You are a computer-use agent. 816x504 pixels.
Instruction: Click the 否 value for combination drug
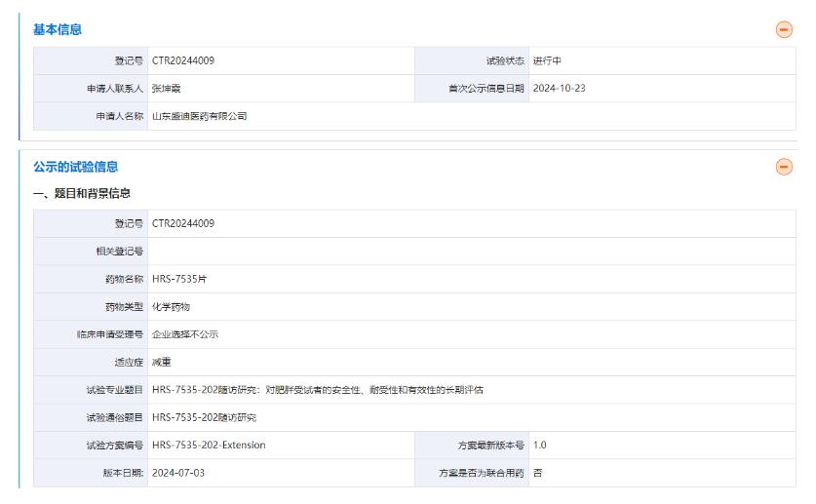(537, 473)
